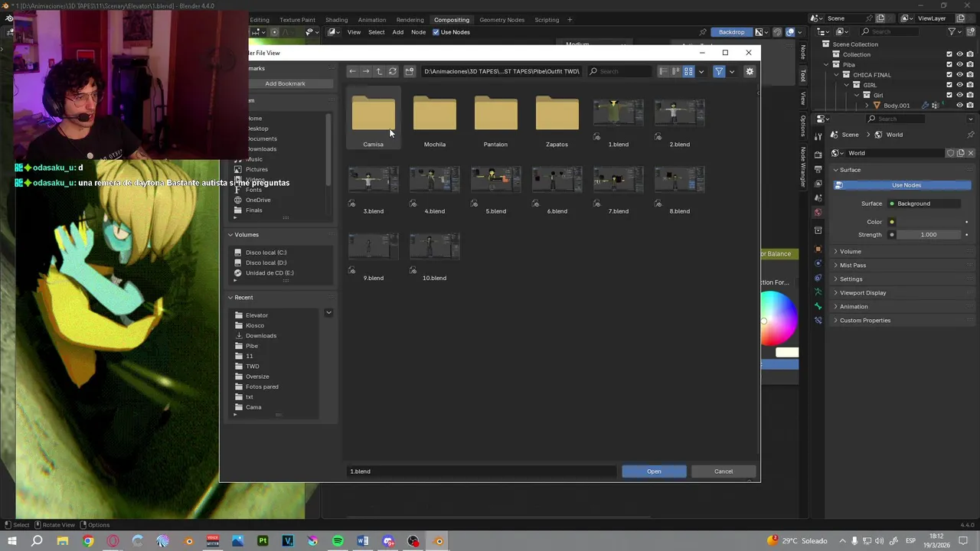Open Spotify from the taskbar

tap(338, 541)
